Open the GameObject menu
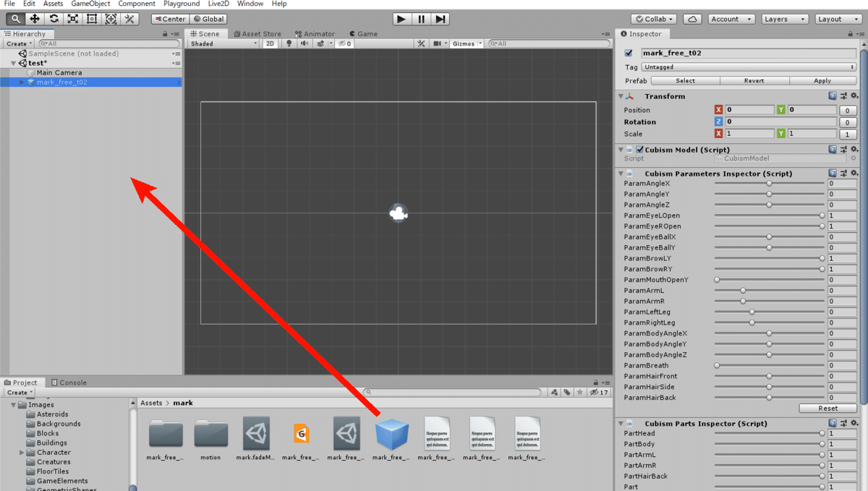Viewport: 868px width, 491px height. [90, 4]
